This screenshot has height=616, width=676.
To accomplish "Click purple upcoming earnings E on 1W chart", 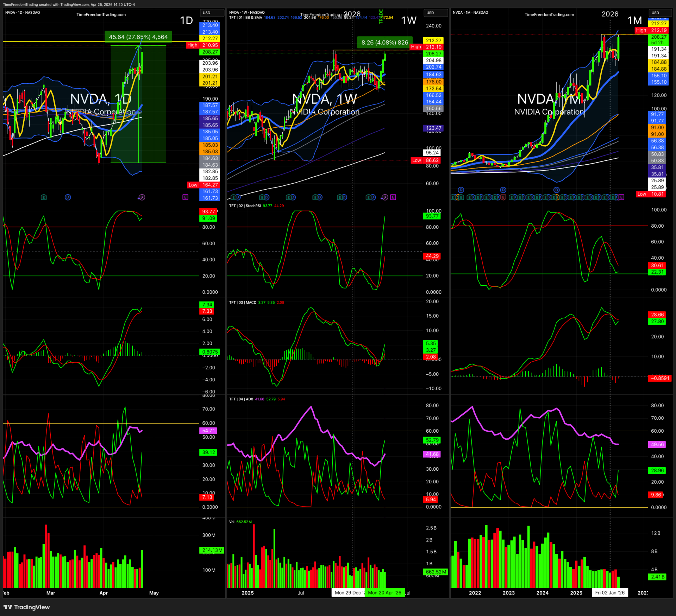I will (393, 197).
